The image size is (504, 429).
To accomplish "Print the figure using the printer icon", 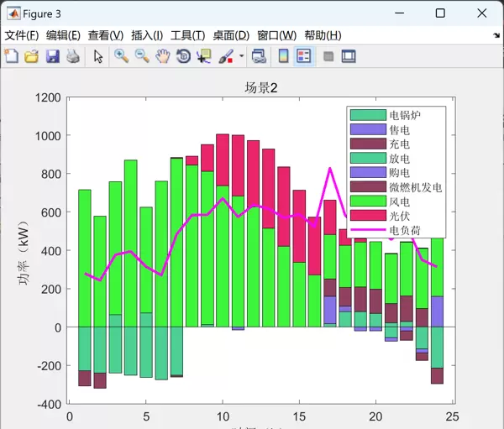I will (x=73, y=56).
